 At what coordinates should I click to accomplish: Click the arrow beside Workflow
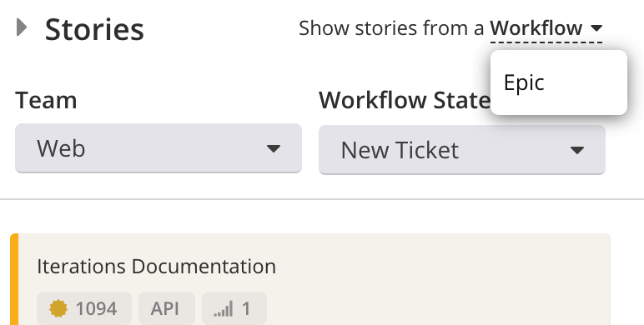tap(596, 28)
